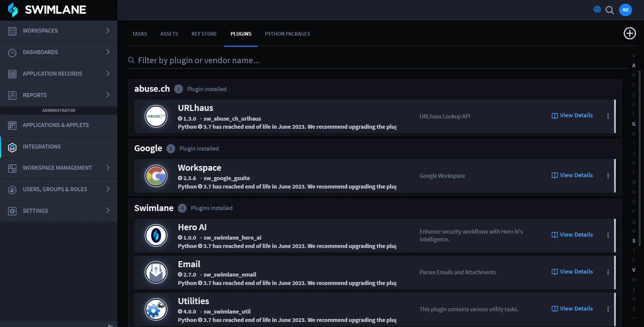Image resolution: width=644 pixels, height=327 pixels.
Task: Expand the Settings sidebar section
Action: (59, 211)
